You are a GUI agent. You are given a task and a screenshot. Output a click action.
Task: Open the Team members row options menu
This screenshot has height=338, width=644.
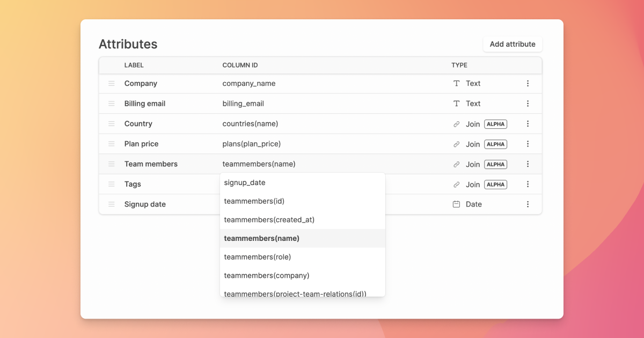coord(528,164)
